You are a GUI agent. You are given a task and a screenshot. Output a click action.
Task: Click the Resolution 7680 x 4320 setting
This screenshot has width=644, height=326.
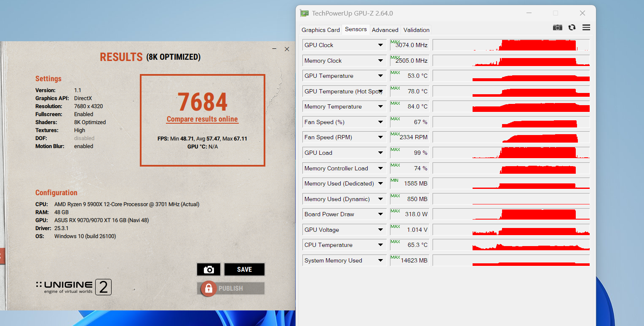[69, 106]
